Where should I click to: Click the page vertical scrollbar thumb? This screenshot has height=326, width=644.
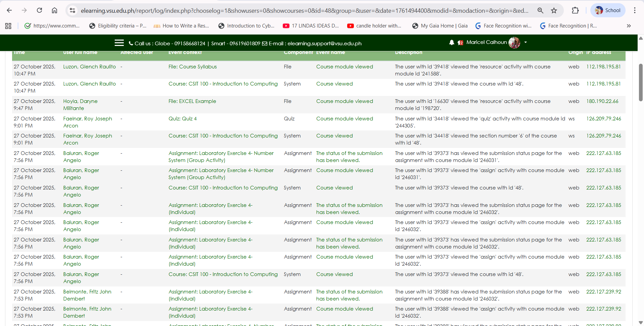640,87
